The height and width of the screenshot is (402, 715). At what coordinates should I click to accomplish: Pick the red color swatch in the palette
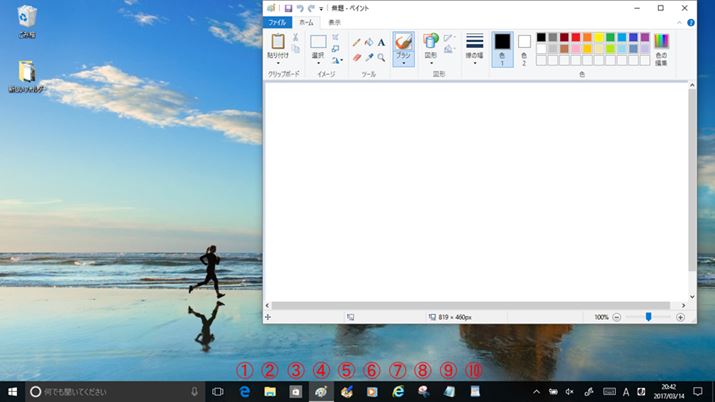pos(575,38)
